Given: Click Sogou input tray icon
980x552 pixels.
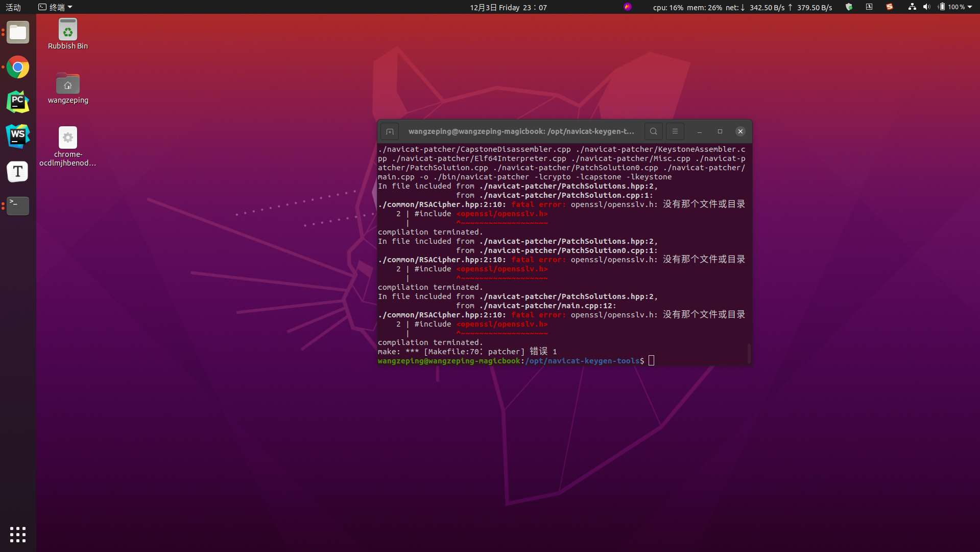Looking at the screenshot, I should pyautogui.click(x=890, y=7).
